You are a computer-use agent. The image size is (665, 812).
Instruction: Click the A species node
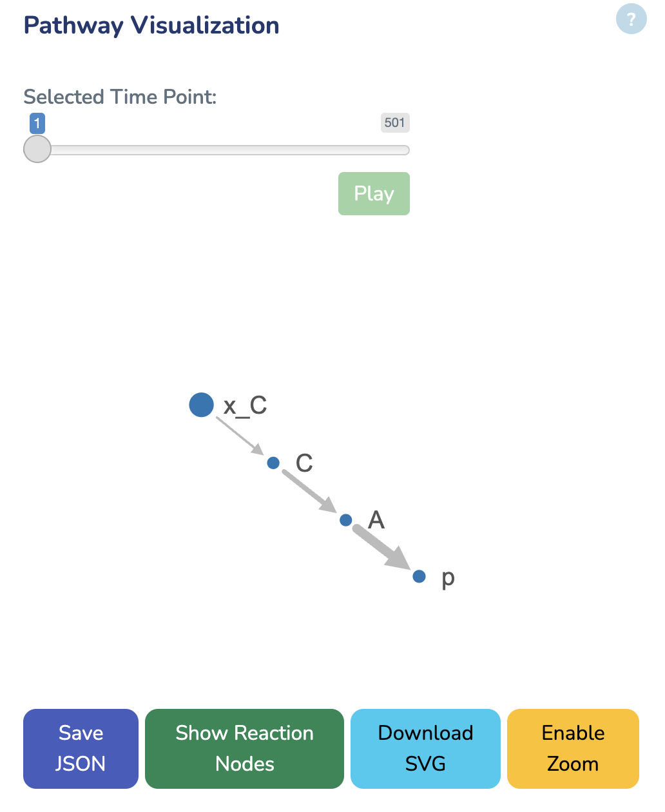(x=345, y=519)
